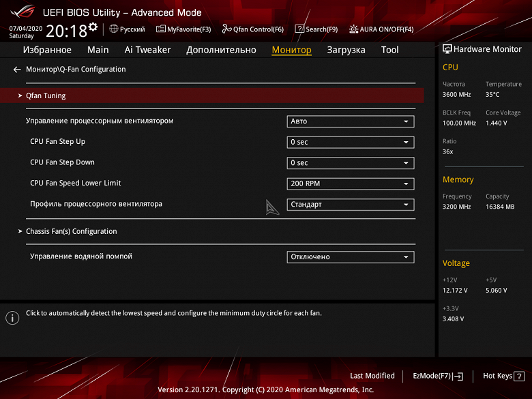
Task: Open Профиль процессорного вентилятора Стандарт dropdown
Action: coord(351,205)
